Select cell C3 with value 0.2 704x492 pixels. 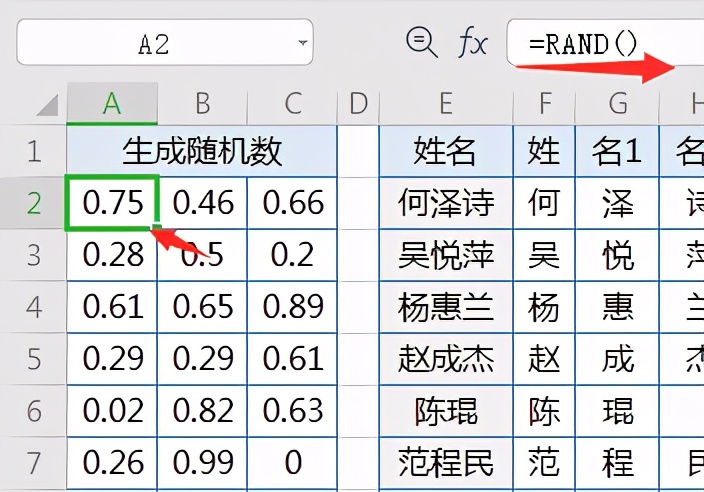292,255
